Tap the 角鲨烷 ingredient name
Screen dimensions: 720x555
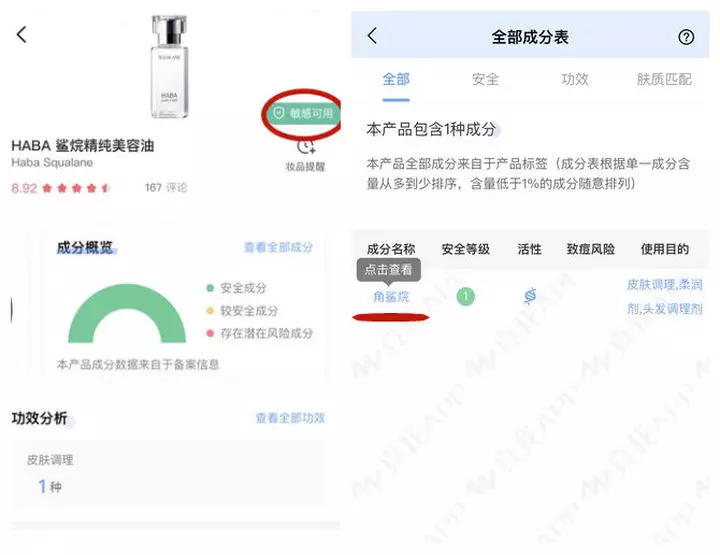coord(391,297)
